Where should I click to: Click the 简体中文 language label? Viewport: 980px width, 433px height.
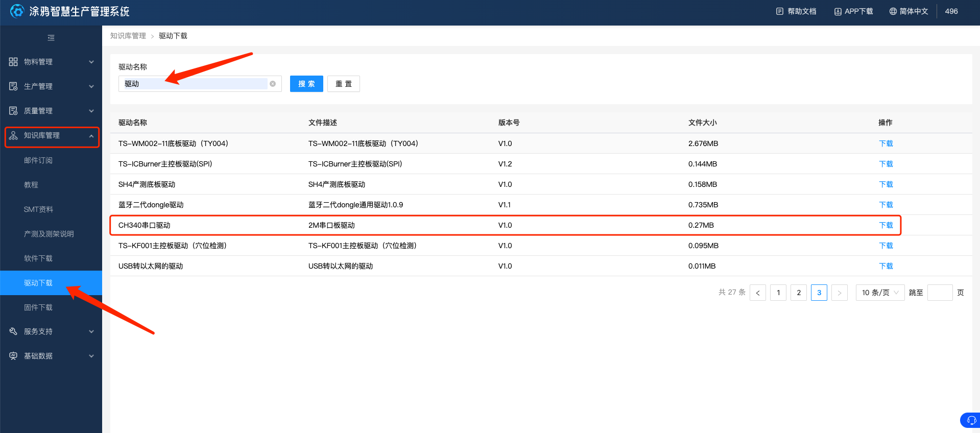pyautogui.click(x=914, y=11)
